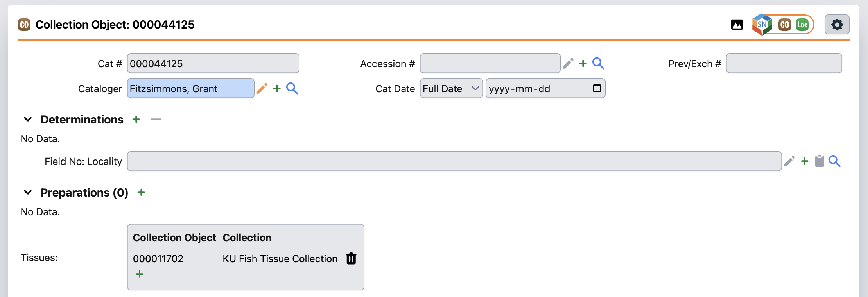Viewport: 868px width, 297px height.
Task: Click the green Loc locality icon
Action: (802, 25)
